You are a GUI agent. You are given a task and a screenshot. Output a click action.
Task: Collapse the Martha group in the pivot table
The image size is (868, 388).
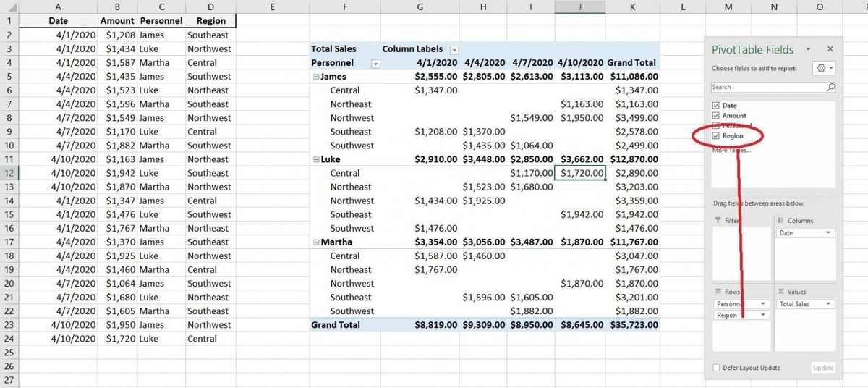click(315, 242)
